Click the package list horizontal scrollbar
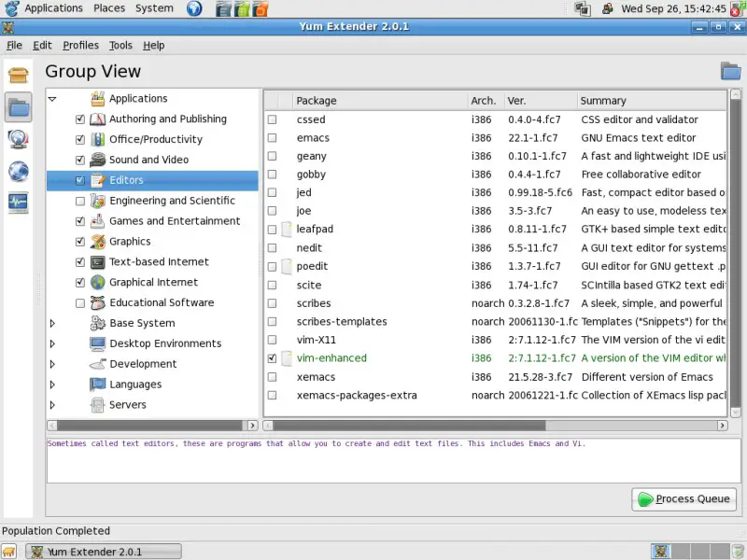 click(x=496, y=426)
